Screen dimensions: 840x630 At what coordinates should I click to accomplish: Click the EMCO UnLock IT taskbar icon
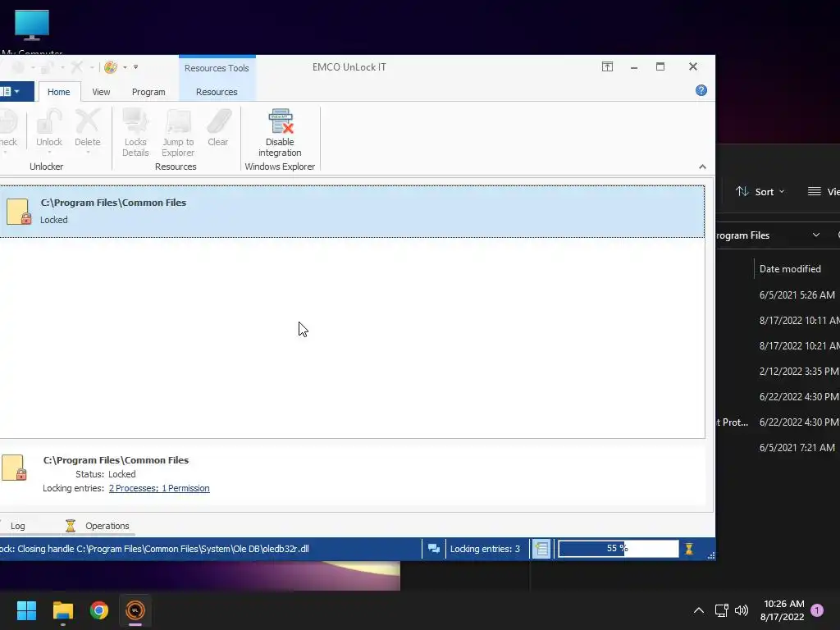click(135, 610)
